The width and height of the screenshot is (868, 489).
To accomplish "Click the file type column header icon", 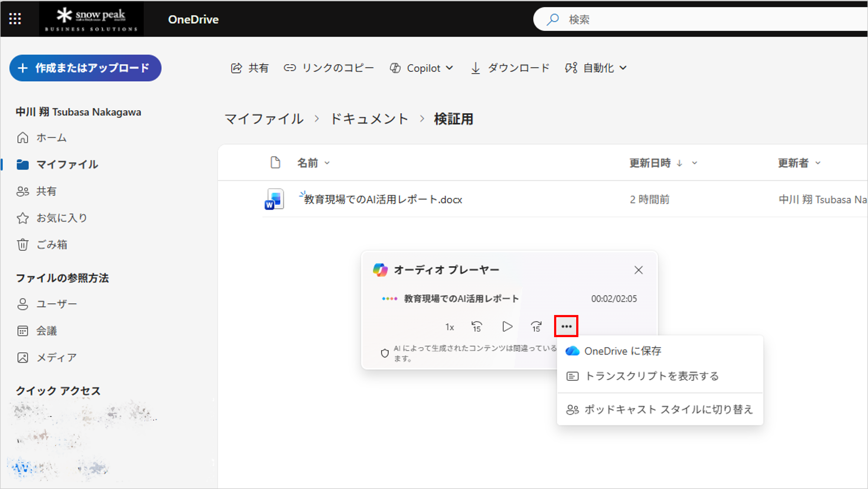I will click(275, 163).
